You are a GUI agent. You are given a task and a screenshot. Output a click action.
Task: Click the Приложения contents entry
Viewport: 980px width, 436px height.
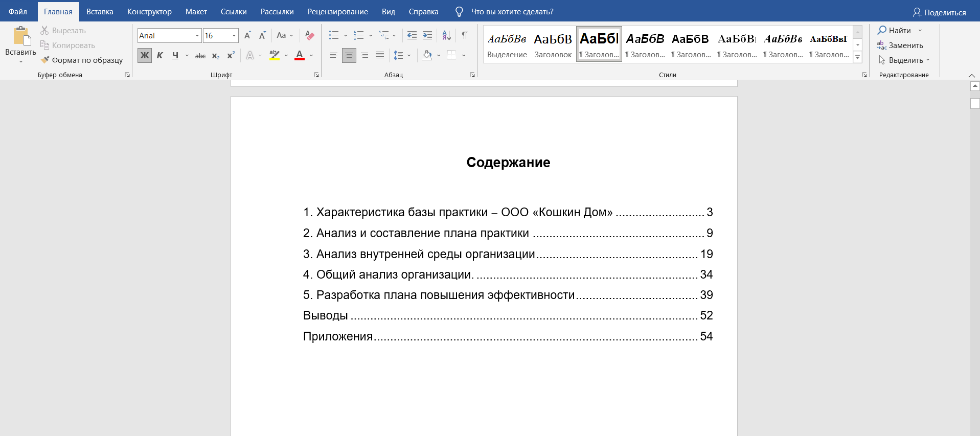[x=508, y=336]
